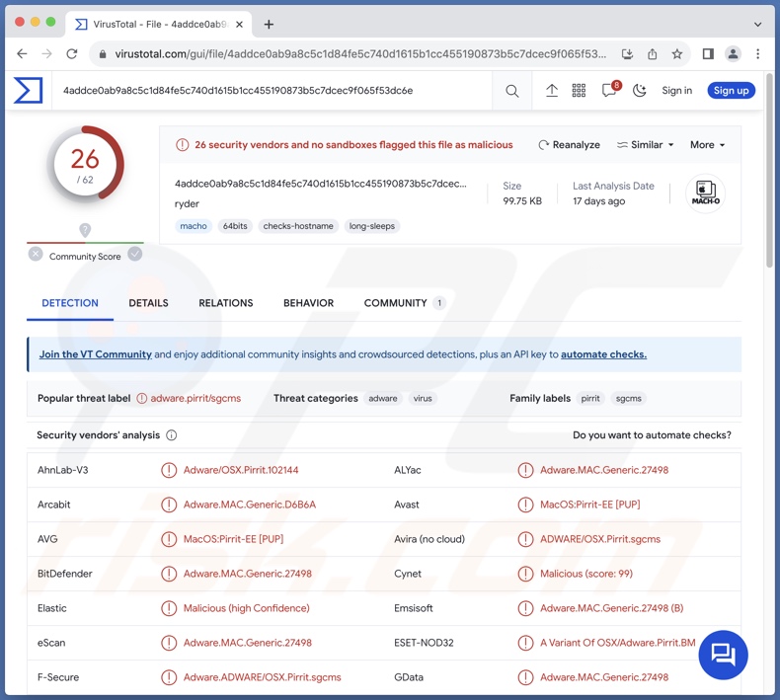Open the chat bubble widget

pos(723,655)
